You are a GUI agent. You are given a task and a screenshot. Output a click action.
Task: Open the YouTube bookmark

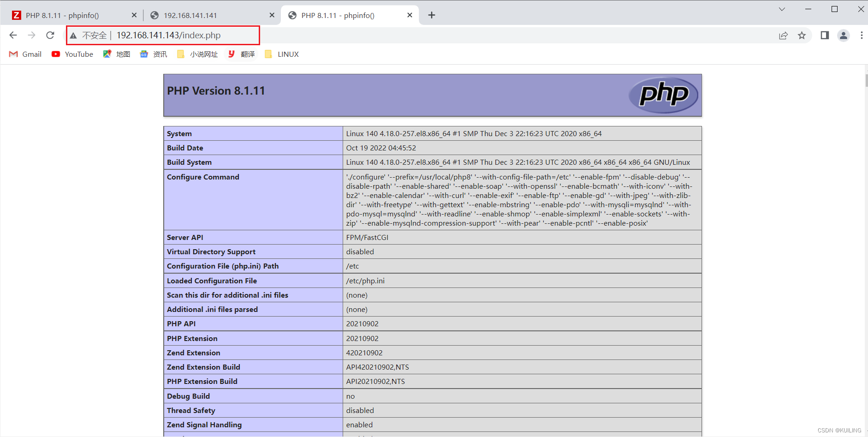(72, 54)
